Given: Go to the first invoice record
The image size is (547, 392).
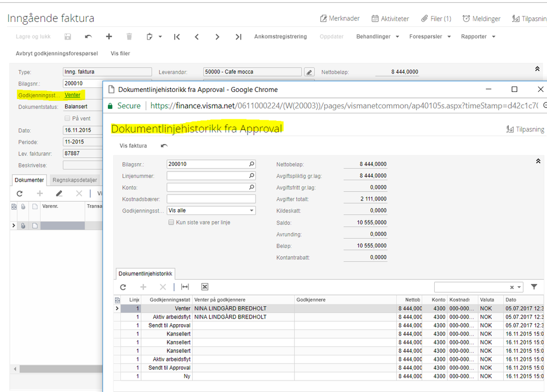Looking at the screenshot, I should 177,37.
